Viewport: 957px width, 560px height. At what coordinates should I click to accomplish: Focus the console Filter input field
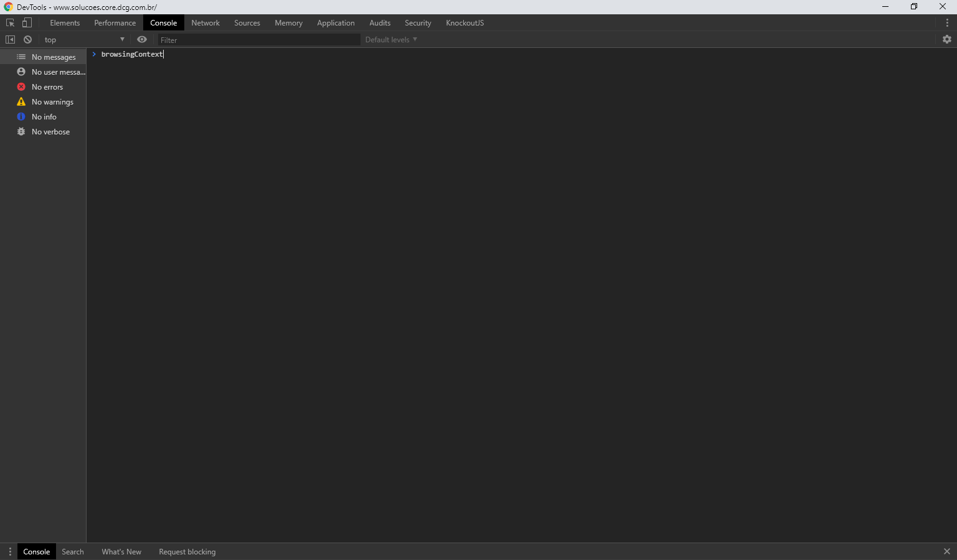tap(258, 40)
